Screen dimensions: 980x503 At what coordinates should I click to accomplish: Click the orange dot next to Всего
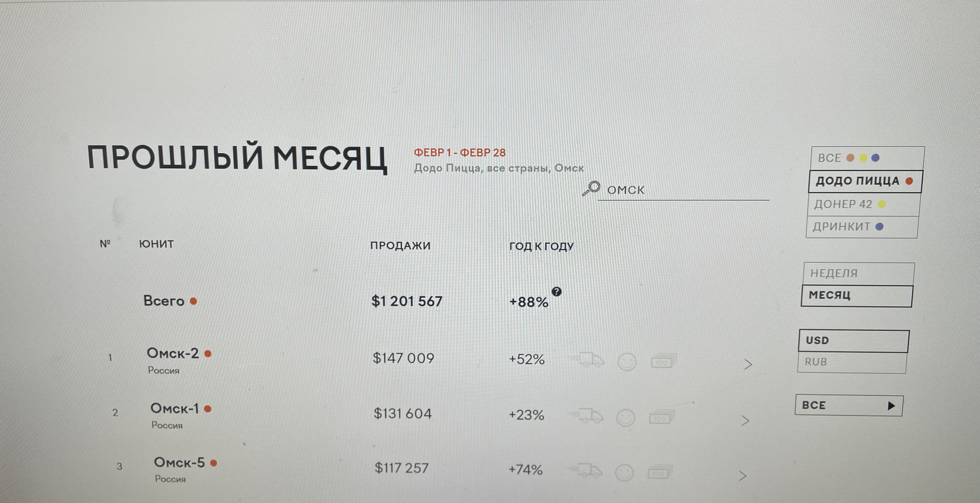click(193, 302)
